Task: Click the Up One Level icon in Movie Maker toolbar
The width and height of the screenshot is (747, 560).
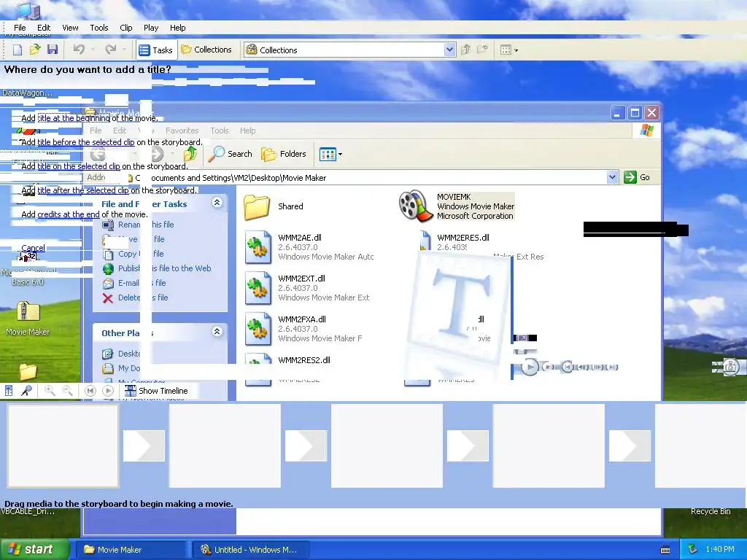Action: tap(466, 50)
